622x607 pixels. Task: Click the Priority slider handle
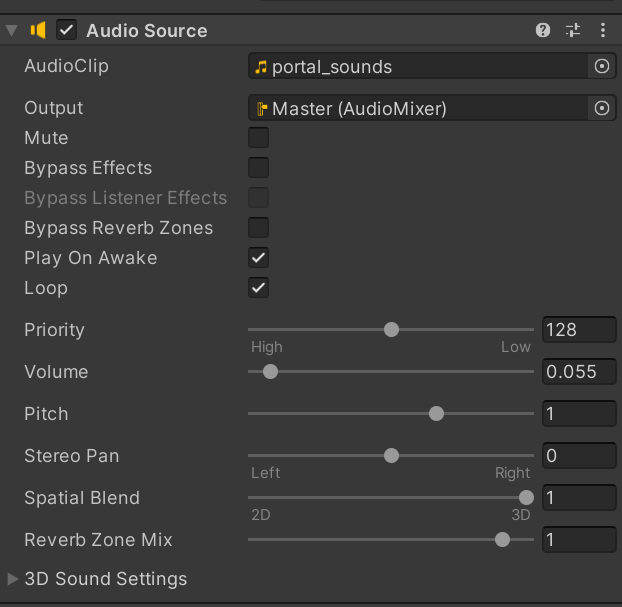point(391,329)
